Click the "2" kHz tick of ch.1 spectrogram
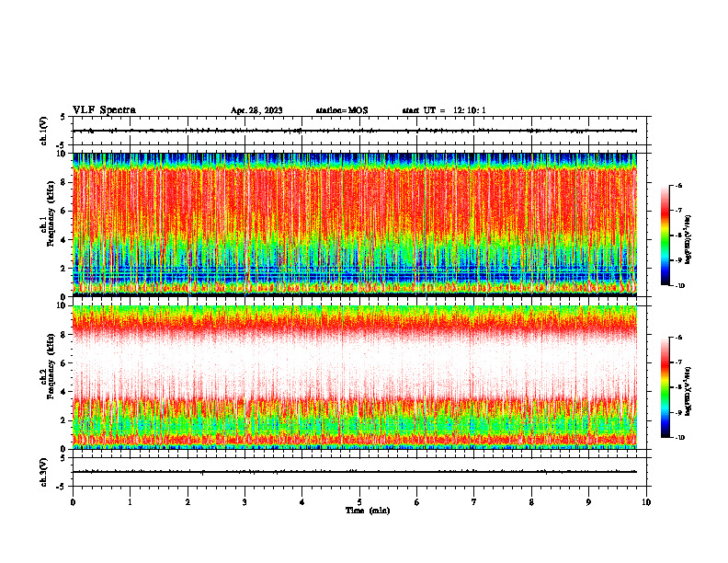Screen dimensions: 728x563 point(64,269)
